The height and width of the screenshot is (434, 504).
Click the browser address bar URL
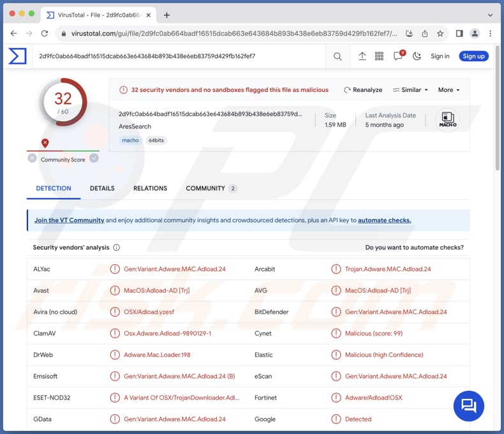[x=234, y=33]
